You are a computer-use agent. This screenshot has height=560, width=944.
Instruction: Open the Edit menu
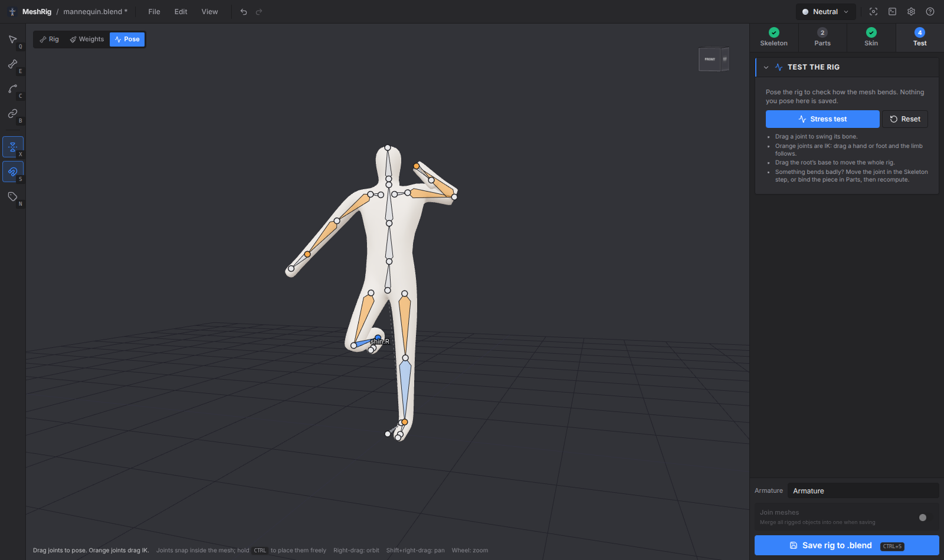[181, 12]
